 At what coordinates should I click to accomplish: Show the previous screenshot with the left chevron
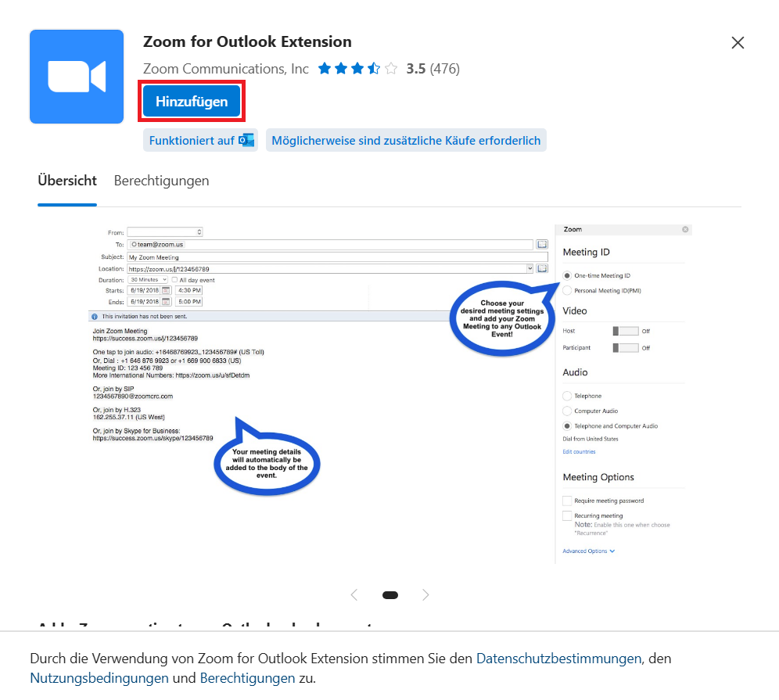click(354, 594)
